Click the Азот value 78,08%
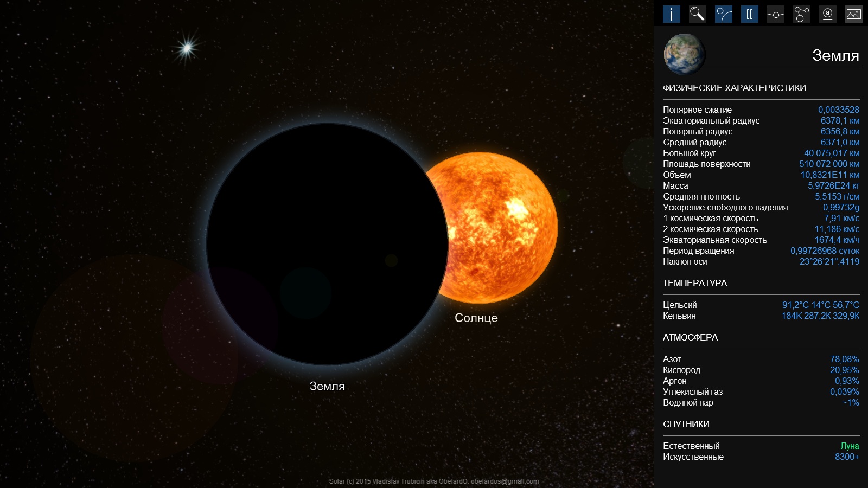This screenshot has width=868, height=488. click(845, 359)
